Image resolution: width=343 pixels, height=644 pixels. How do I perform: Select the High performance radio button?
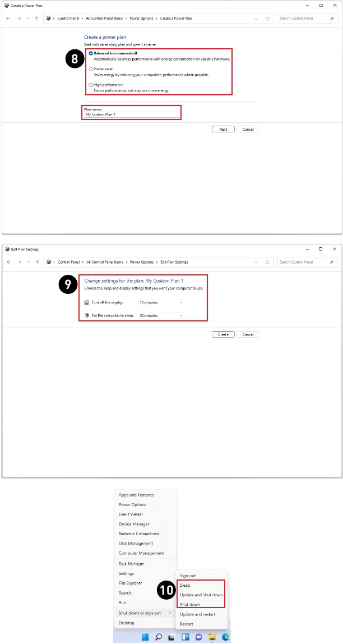tap(91, 85)
